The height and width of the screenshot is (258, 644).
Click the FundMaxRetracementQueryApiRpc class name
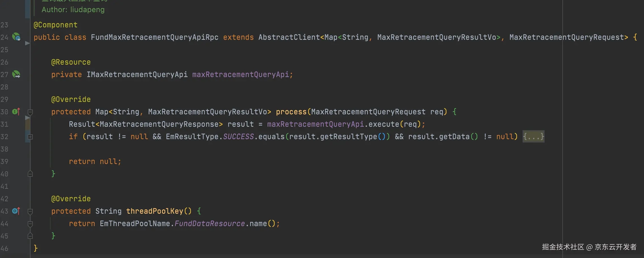[x=155, y=37]
